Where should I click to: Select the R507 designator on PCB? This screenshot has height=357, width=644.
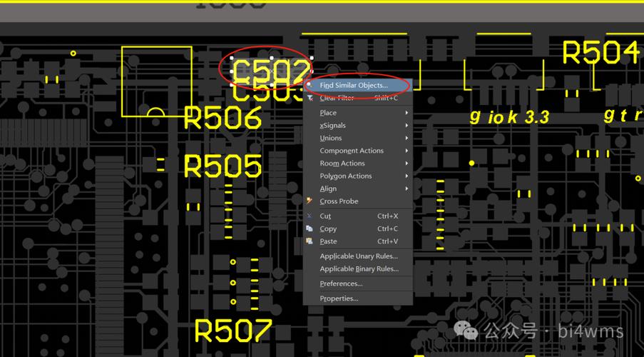(233, 331)
